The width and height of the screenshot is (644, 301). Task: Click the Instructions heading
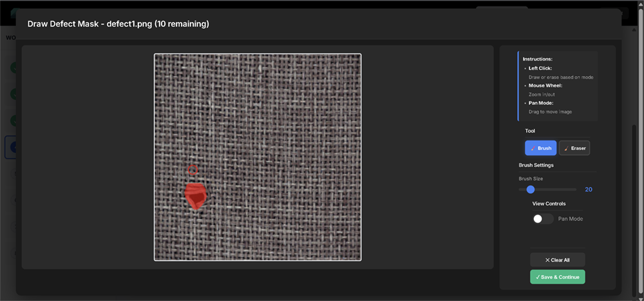coord(537,59)
